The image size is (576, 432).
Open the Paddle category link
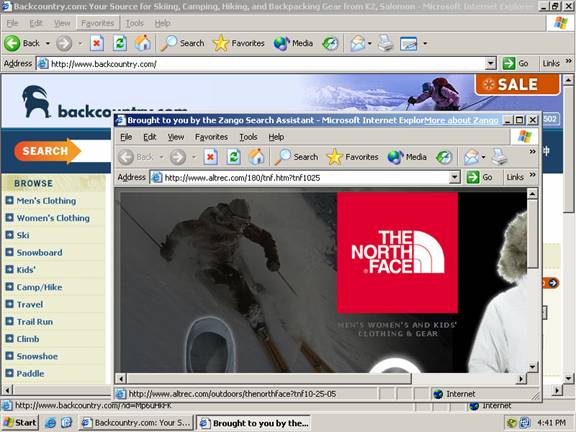pyautogui.click(x=30, y=373)
